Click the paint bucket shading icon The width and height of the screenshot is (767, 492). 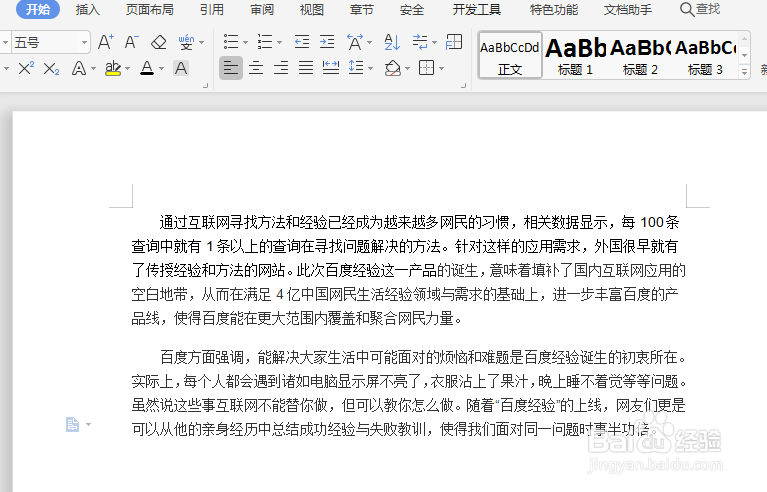pyautogui.click(x=392, y=68)
